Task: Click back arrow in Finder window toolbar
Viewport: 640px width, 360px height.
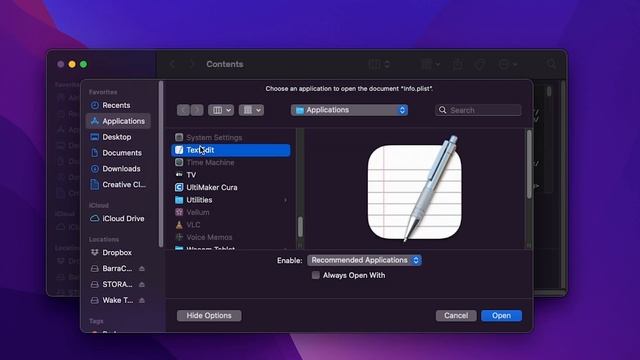Action: point(172,64)
